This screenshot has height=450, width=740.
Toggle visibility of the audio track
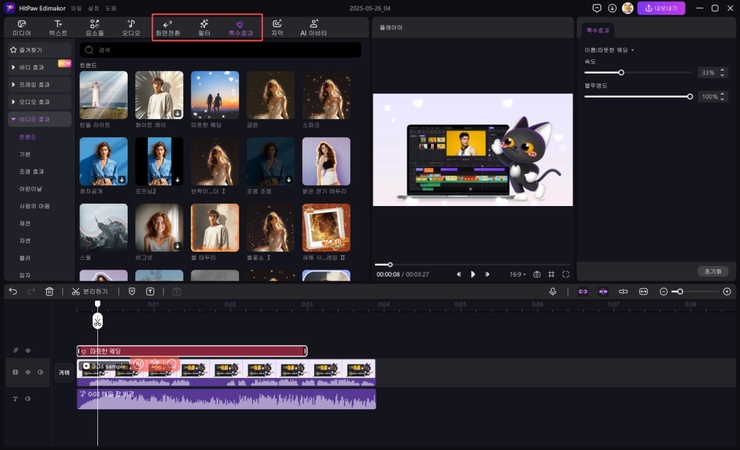click(x=28, y=398)
